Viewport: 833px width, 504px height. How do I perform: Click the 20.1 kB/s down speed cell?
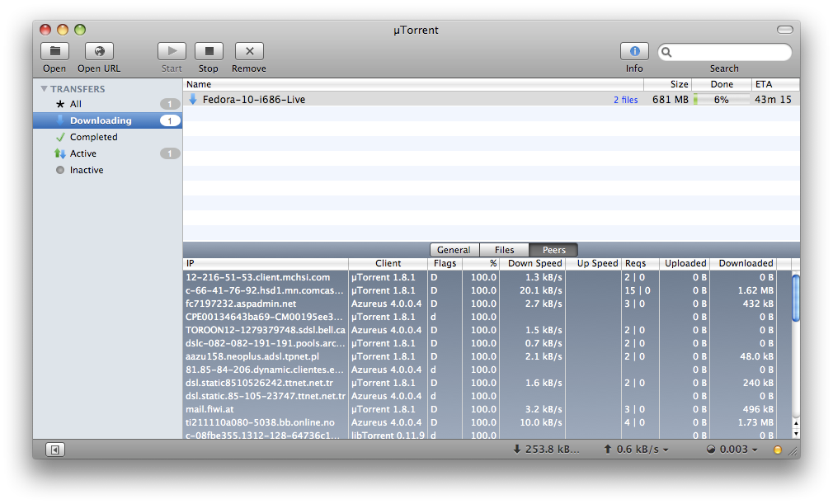[541, 290]
